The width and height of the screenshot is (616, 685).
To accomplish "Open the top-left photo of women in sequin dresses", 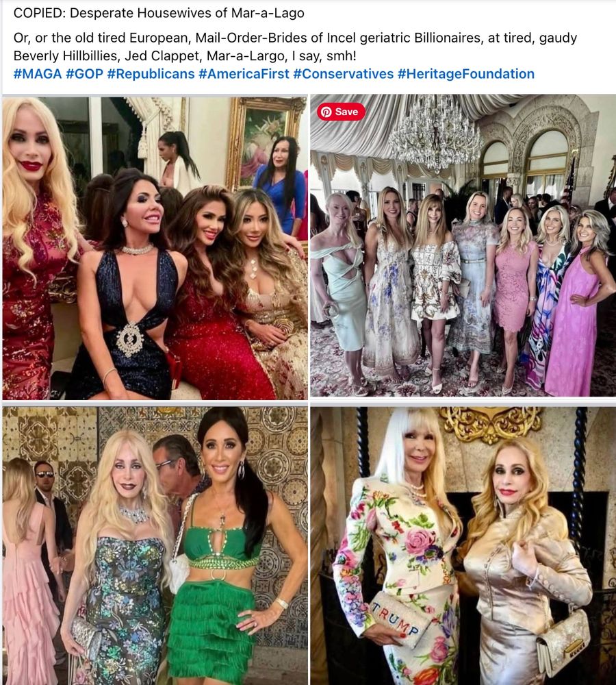I will [155, 248].
